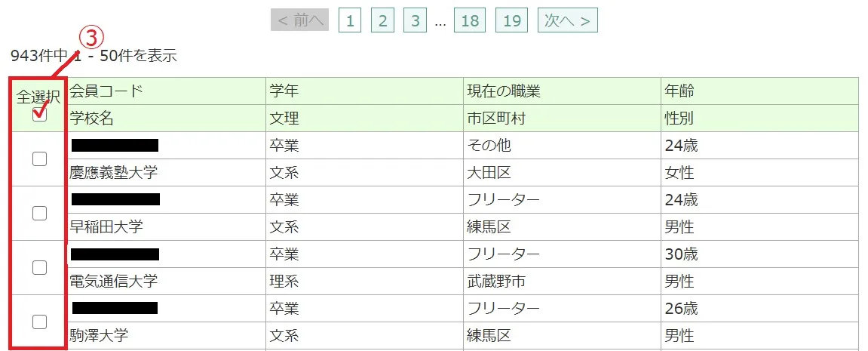Tick the checkbox for 慶應義塾大学 row
This screenshot has height=351, width=868.
(40, 159)
